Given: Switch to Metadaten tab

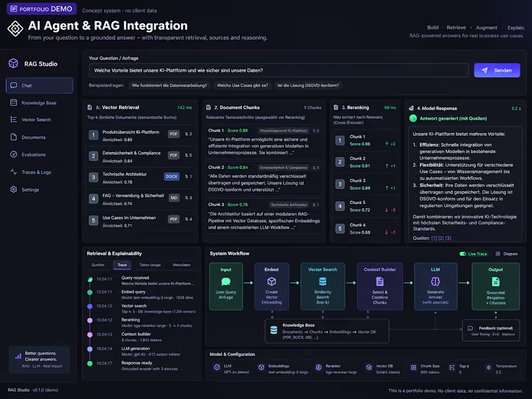Looking at the screenshot, I should coord(181,265).
